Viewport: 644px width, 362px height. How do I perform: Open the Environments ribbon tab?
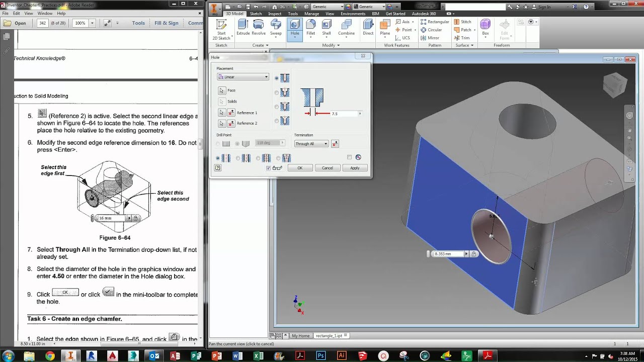coord(353,14)
